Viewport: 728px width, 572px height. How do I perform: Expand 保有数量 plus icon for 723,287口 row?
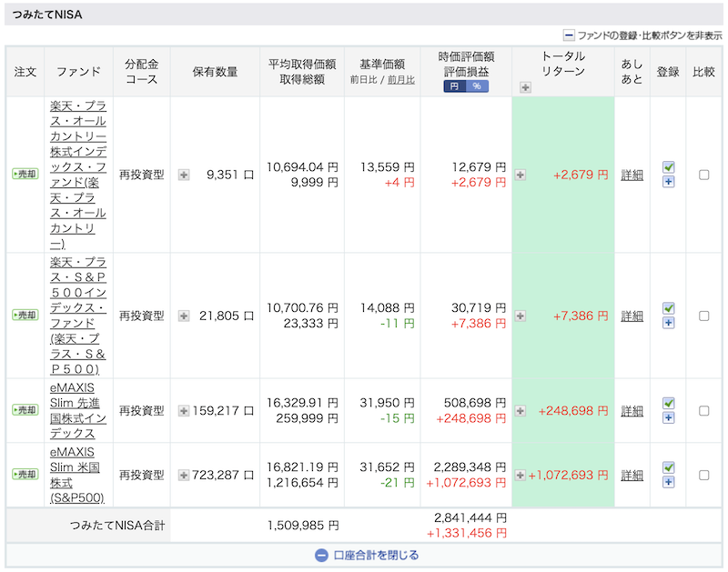coord(184,475)
